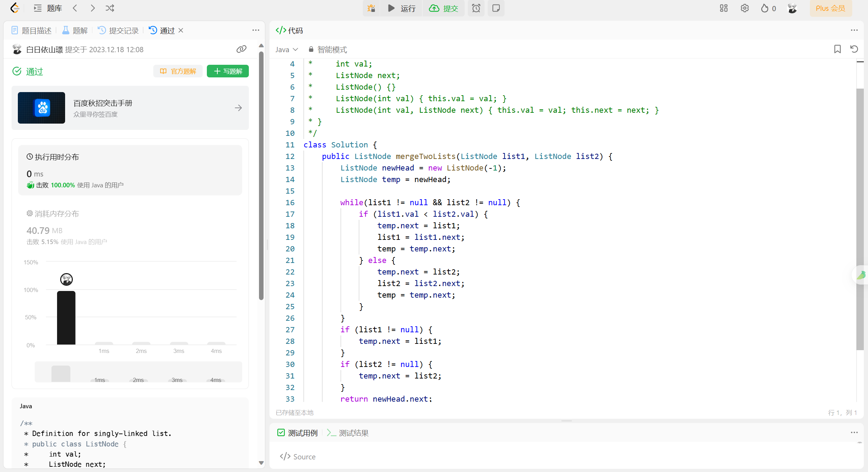Click the debug bug icon
Viewport: 868px width, 472px height.
click(x=371, y=8)
